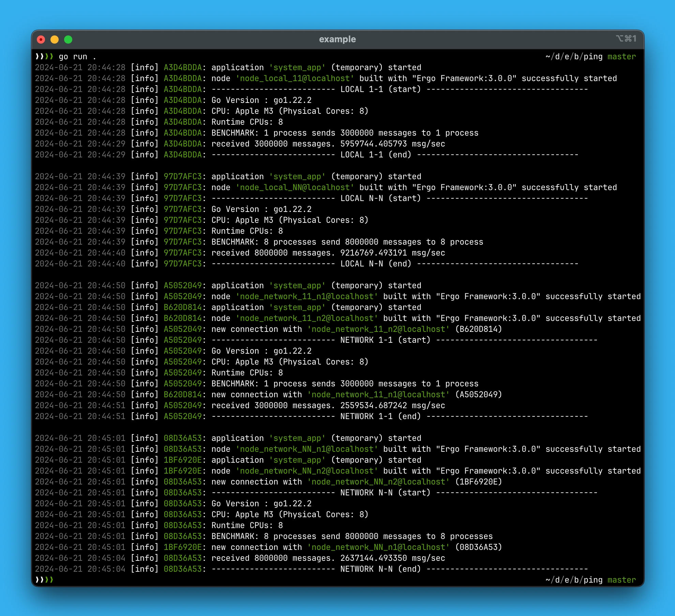This screenshot has height=616, width=675.
Task: Click the 'master' branch label on first line
Action: pyautogui.click(x=621, y=57)
